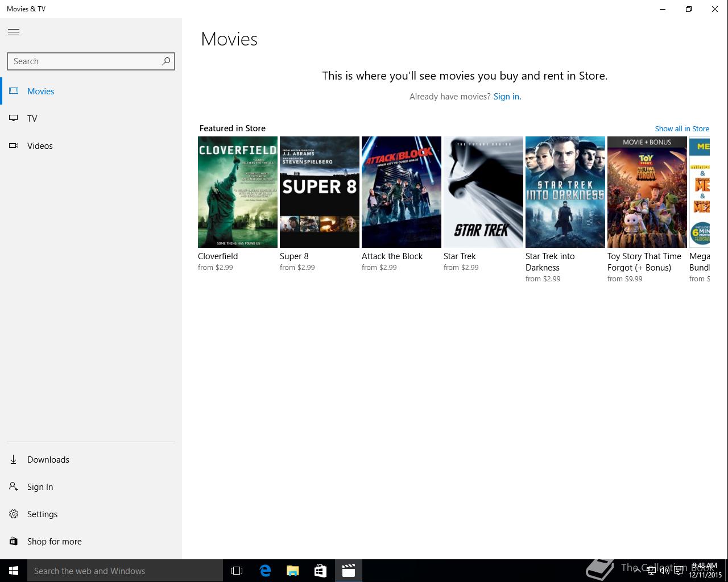Click the 'Star Trek' title under its poster

click(x=460, y=256)
